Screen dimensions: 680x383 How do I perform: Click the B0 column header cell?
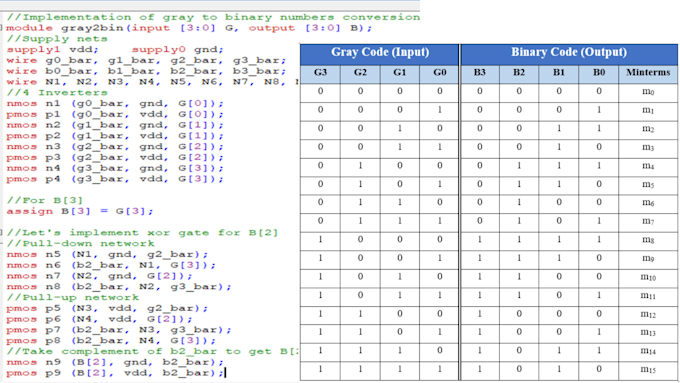[599, 73]
